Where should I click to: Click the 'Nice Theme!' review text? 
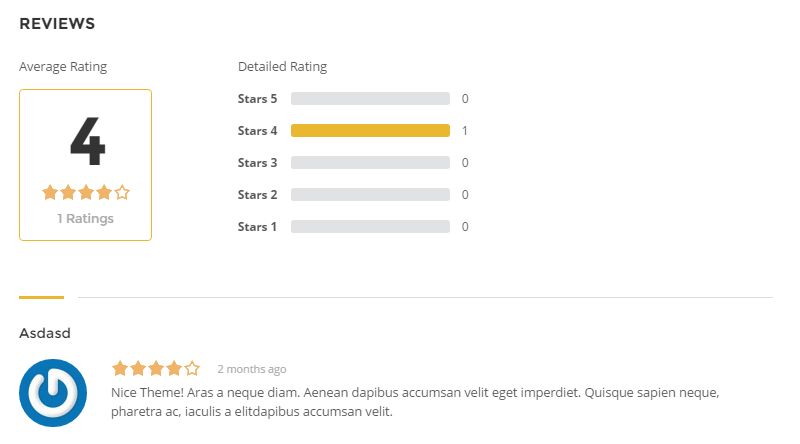147,392
